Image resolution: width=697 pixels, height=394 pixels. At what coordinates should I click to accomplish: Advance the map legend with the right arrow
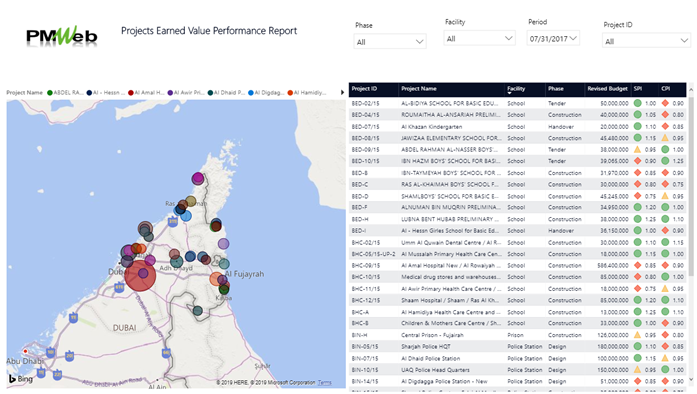click(342, 92)
